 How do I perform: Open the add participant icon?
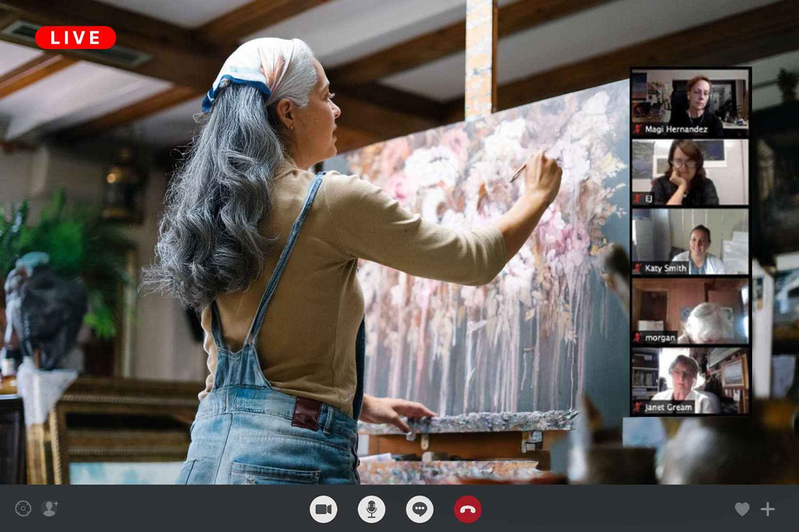coord(50,509)
